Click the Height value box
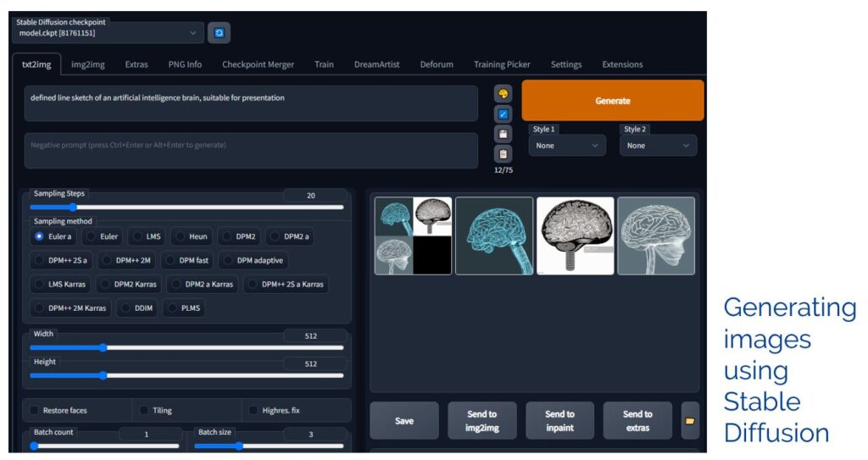 (315, 363)
